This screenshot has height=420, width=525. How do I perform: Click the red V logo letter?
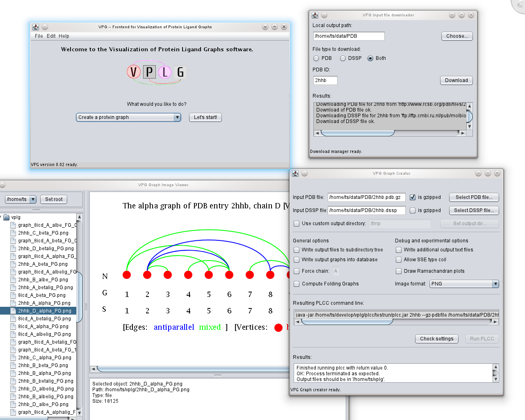click(x=133, y=72)
